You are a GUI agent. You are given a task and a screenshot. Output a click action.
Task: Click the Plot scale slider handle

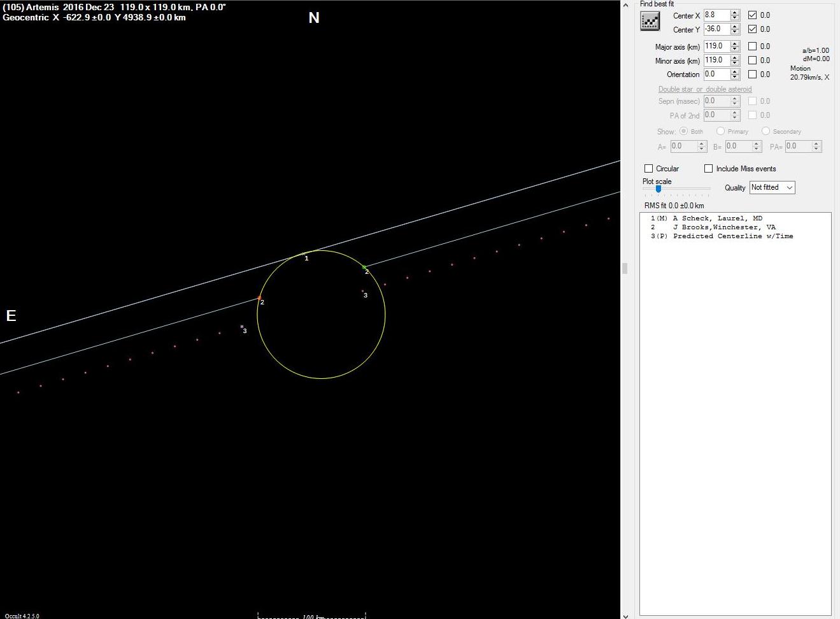658,189
